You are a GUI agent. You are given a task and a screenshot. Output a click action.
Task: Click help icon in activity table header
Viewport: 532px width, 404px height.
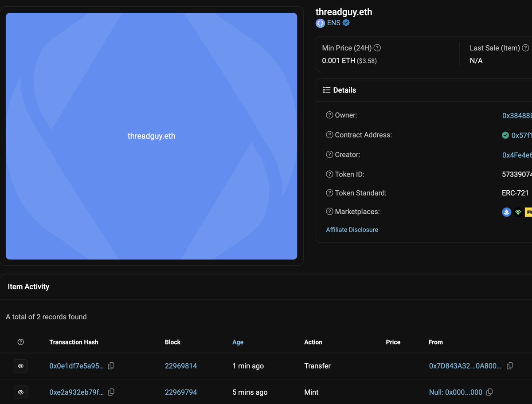pyautogui.click(x=21, y=342)
